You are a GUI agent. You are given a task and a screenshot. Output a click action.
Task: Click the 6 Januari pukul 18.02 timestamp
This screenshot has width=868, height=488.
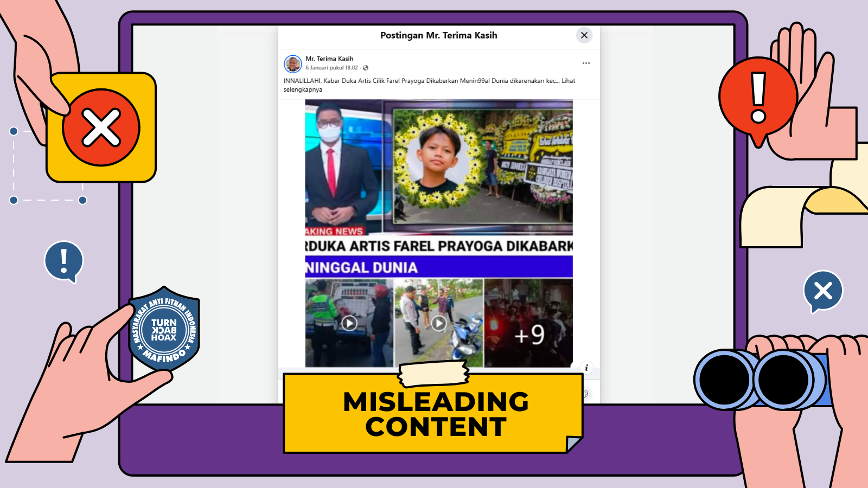click(x=331, y=68)
